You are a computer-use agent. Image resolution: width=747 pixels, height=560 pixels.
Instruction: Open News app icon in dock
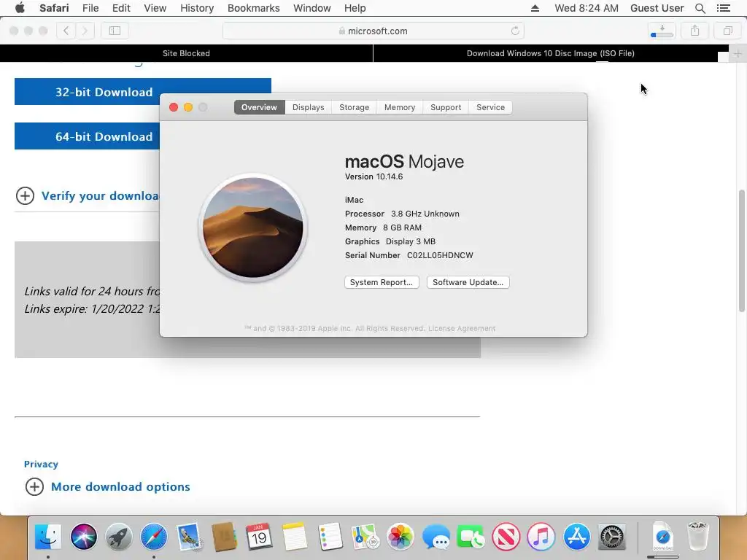(x=506, y=537)
